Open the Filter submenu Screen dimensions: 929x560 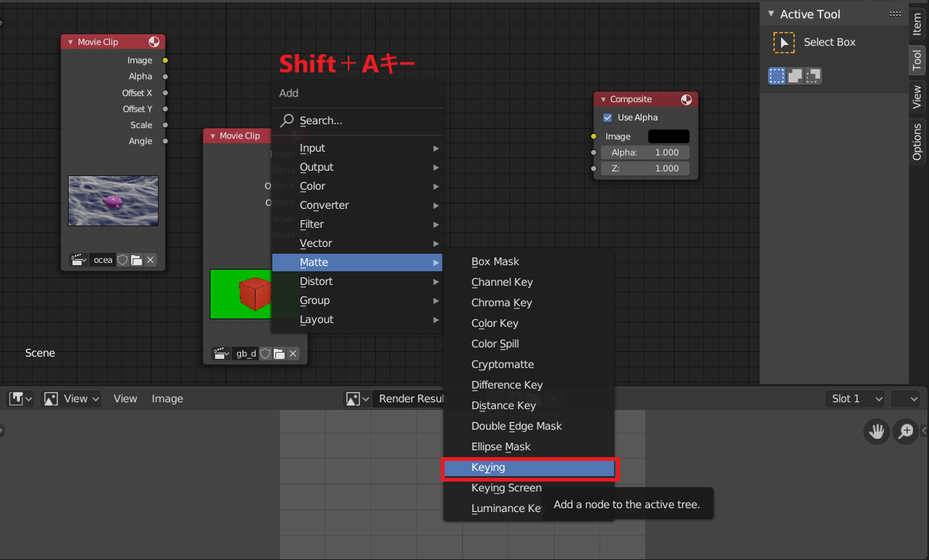click(x=357, y=224)
